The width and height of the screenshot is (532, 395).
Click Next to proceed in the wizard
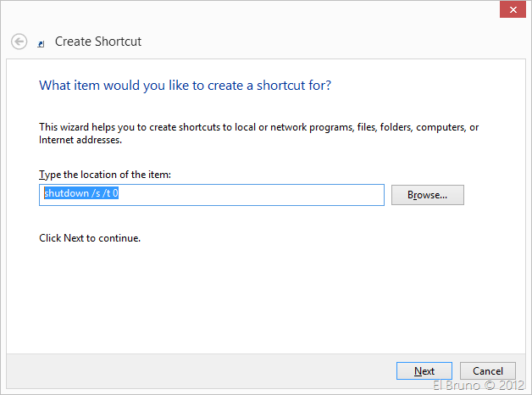424,370
